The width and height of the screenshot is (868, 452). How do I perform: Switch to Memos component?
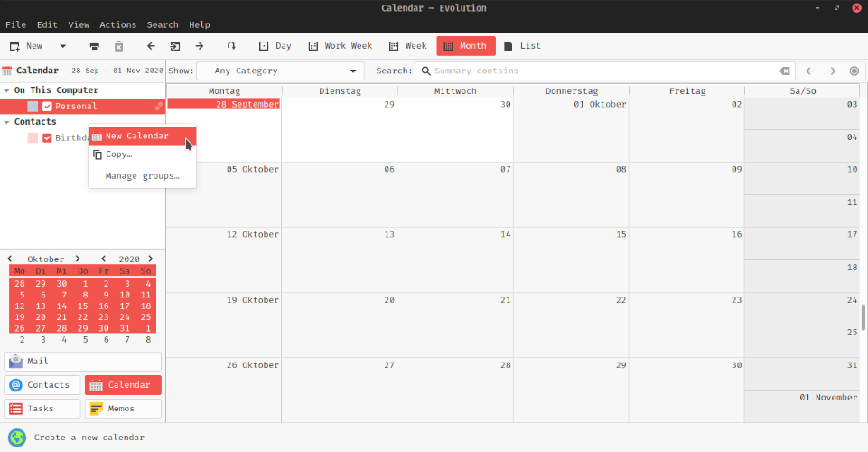click(x=123, y=409)
